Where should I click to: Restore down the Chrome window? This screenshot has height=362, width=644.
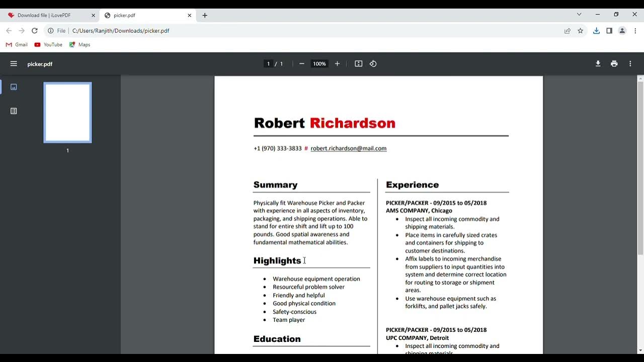pyautogui.click(x=616, y=15)
